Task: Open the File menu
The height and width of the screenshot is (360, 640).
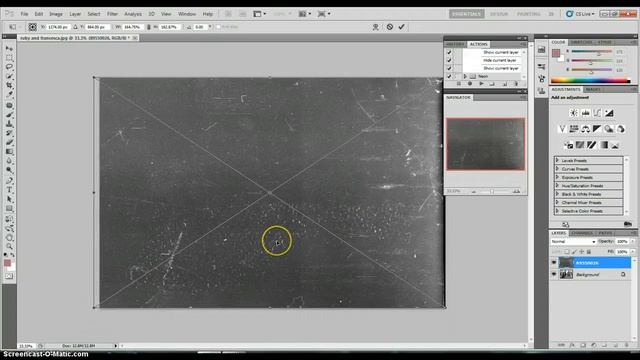Action: (24, 14)
